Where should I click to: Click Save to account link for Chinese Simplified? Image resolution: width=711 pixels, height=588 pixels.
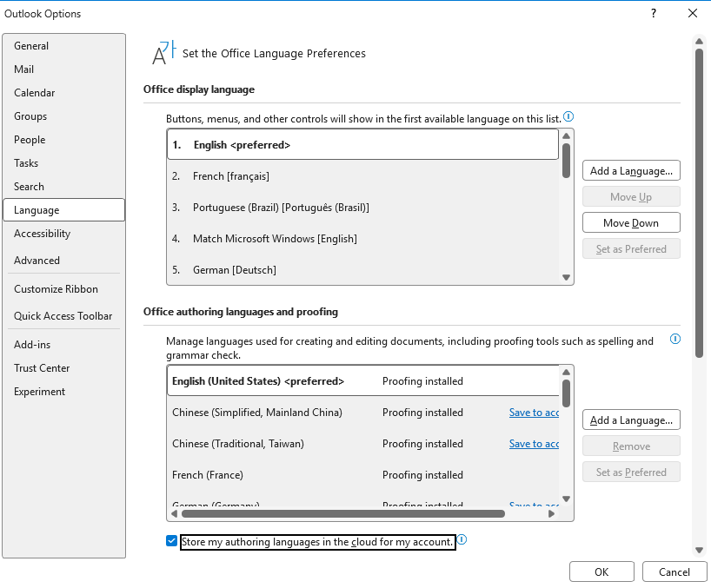(x=534, y=413)
